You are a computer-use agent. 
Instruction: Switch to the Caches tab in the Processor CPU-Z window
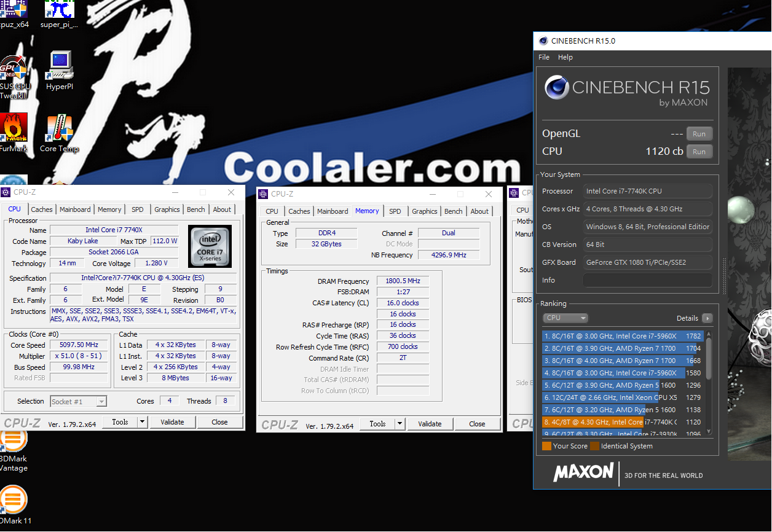pyautogui.click(x=42, y=209)
